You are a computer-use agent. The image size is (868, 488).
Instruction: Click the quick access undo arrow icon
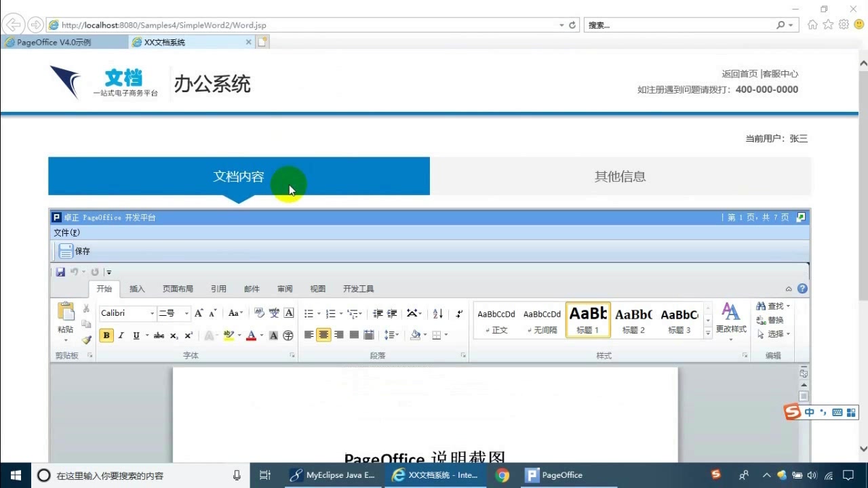point(74,272)
